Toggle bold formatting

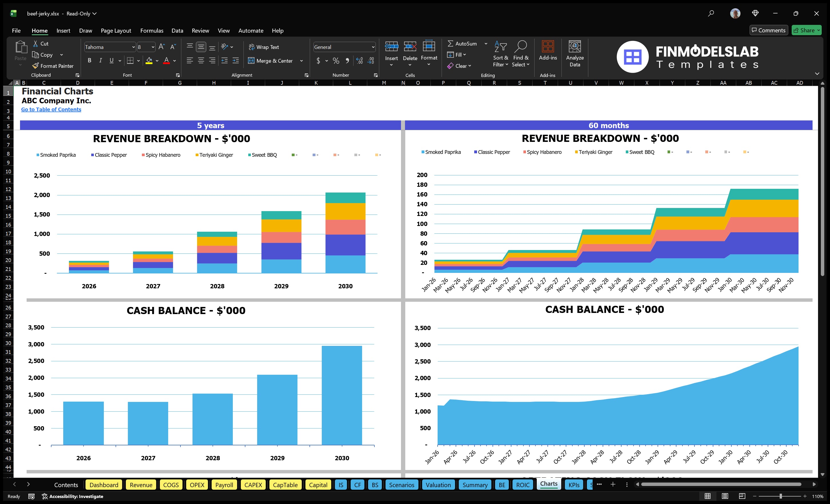tap(89, 60)
